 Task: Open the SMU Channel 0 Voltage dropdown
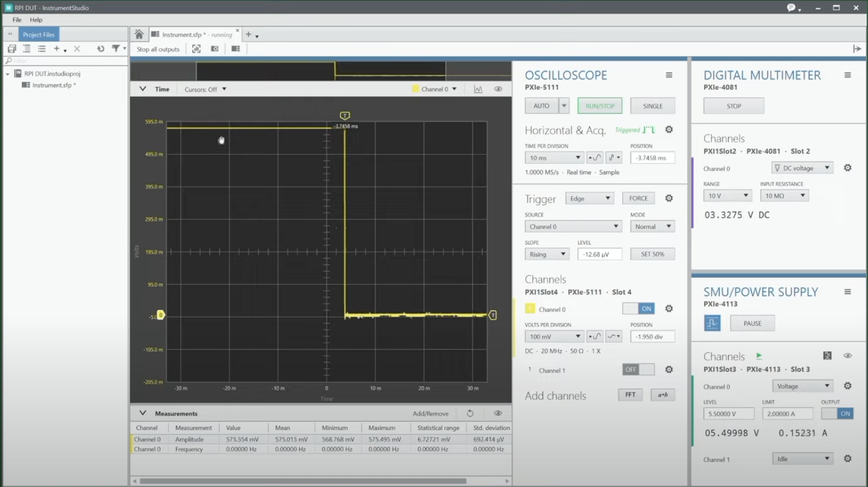[803, 386]
